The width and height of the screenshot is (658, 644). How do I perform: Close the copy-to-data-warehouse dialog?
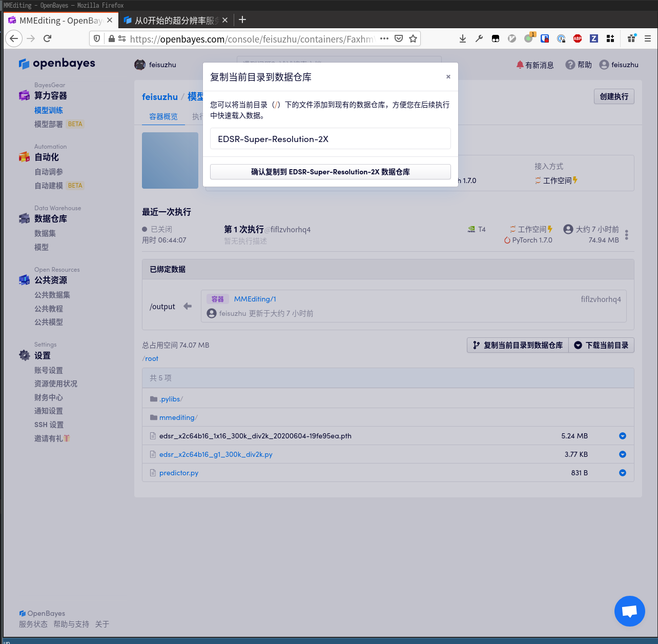[448, 77]
